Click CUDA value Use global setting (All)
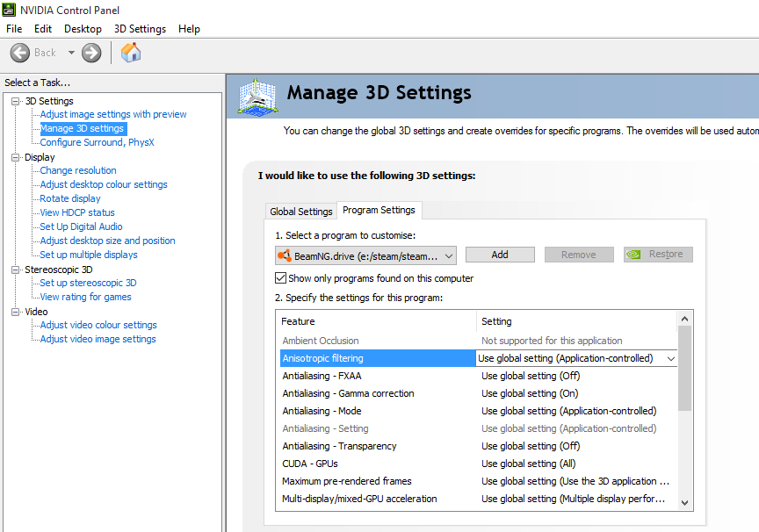 click(529, 464)
